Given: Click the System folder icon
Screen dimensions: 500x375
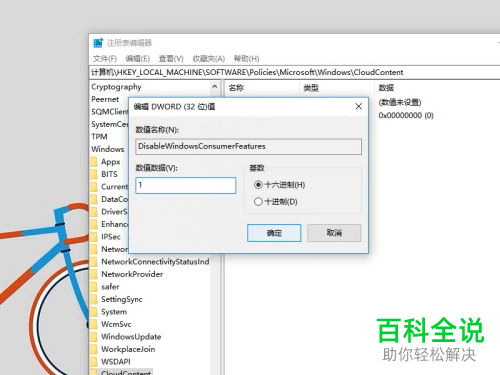Looking at the screenshot, I should point(94,312).
